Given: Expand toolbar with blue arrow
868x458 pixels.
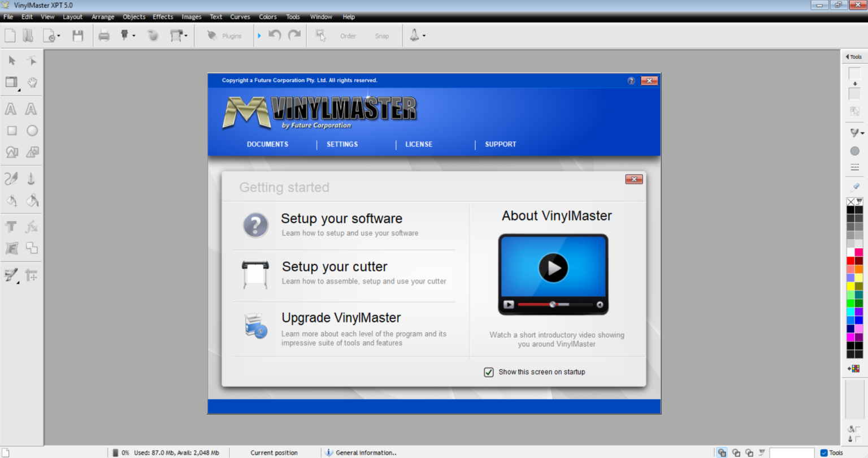Looking at the screenshot, I should pyautogui.click(x=259, y=36).
